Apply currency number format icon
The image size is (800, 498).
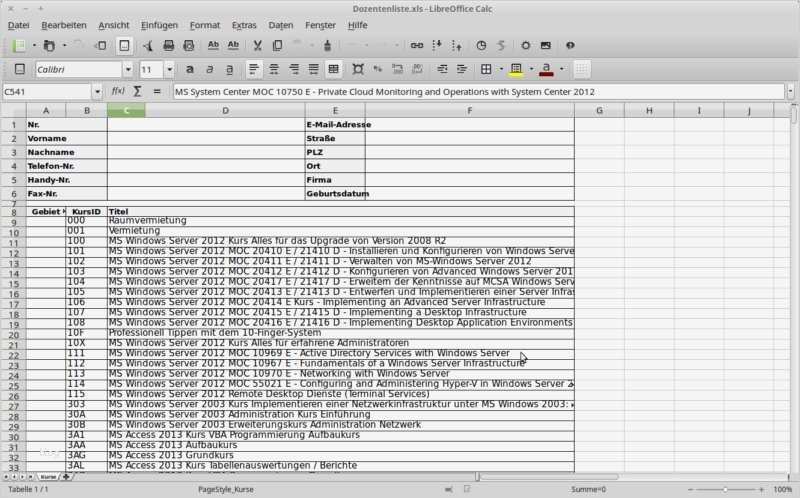coord(358,69)
